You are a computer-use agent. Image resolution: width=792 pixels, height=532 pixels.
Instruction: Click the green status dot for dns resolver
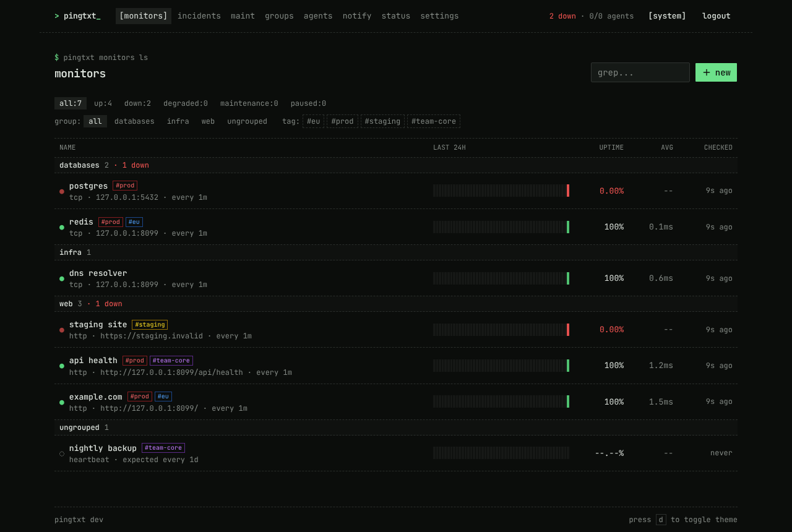pos(62,278)
